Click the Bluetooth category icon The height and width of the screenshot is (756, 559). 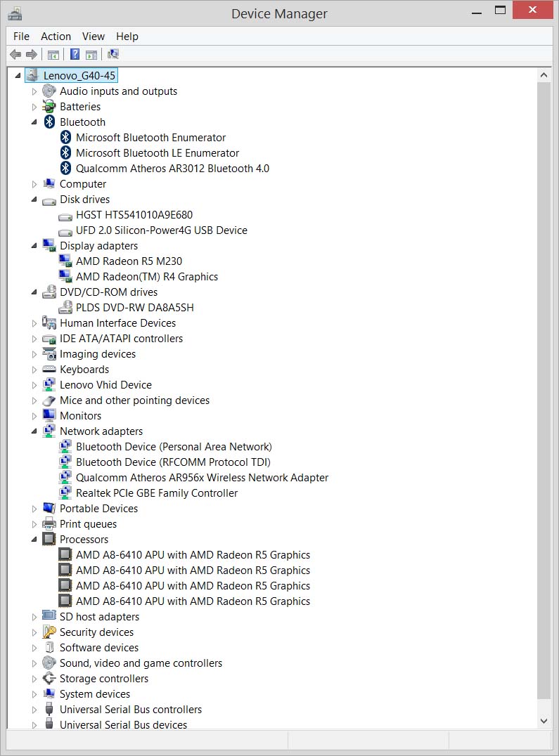(49, 122)
